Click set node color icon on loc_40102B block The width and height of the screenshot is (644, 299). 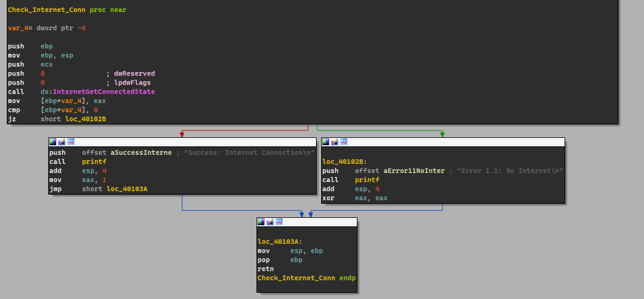[x=326, y=142]
